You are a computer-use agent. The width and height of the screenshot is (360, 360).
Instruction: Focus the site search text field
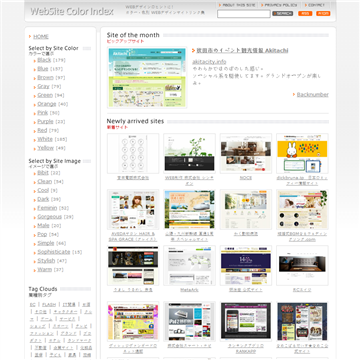click(x=244, y=14)
